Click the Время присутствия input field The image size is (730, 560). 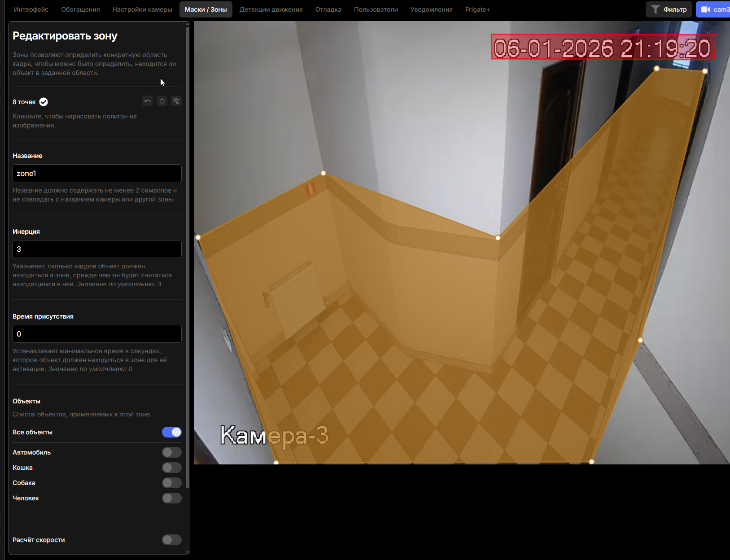coord(97,334)
